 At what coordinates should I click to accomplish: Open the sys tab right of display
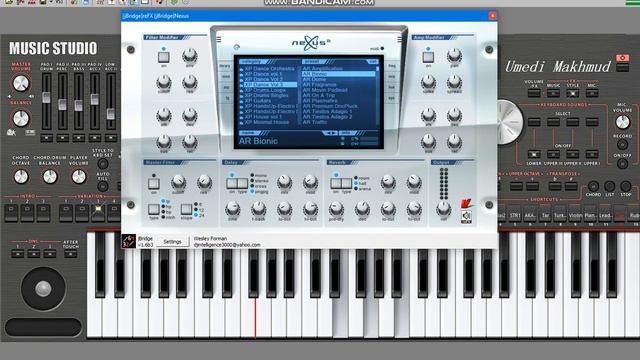click(391, 98)
